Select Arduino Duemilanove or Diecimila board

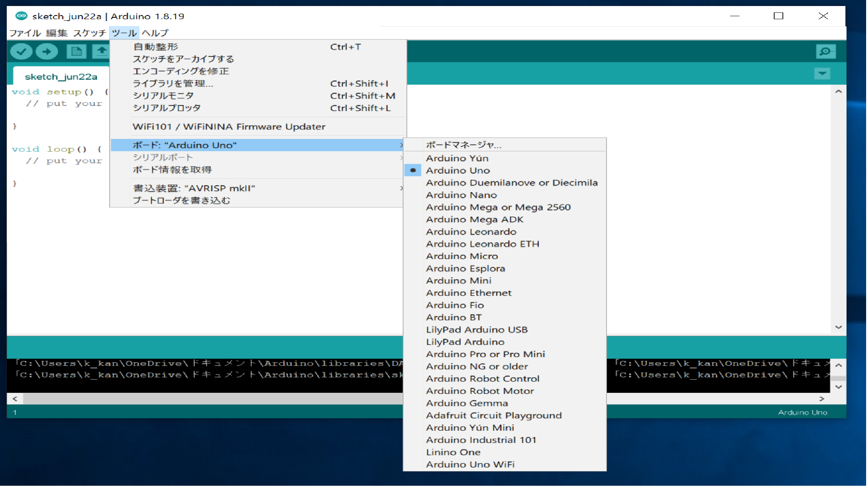(505, 183)
